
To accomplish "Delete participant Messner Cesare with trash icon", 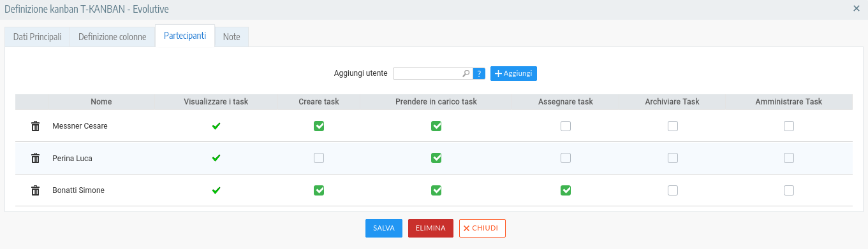I will coord(36,126).
